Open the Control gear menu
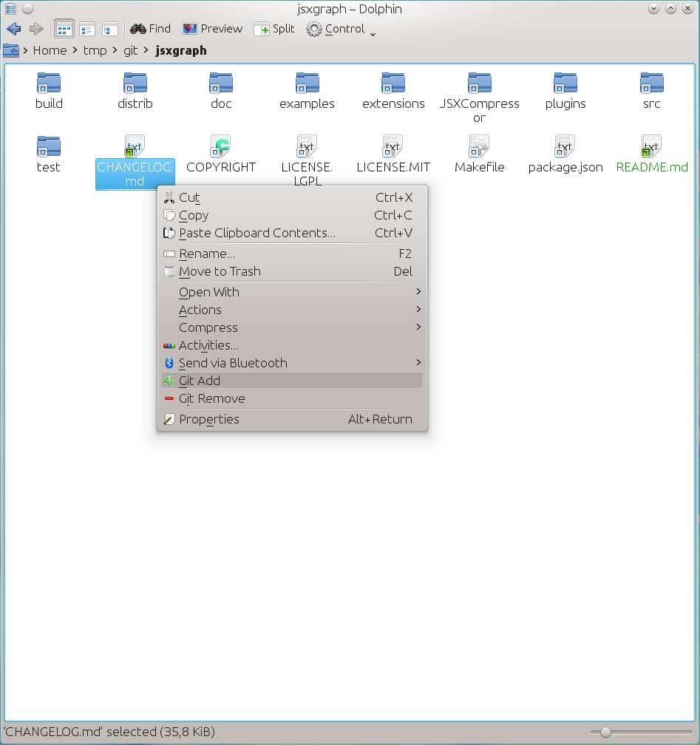The image size is (700, 745). (x=341, y=29)
